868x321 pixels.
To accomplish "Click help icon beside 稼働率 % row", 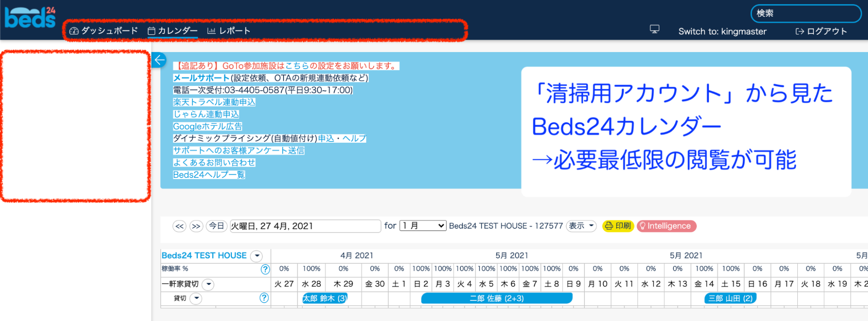I will tap(265, 269).
